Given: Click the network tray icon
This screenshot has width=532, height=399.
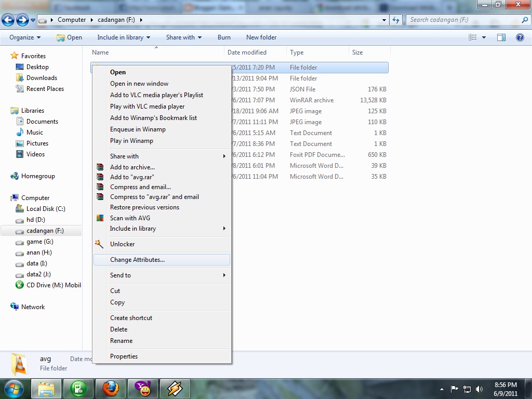Looking at the screenshot, I should [467, 389].
